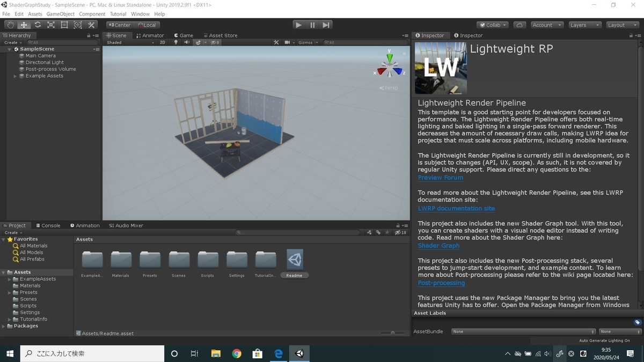Viewport: 644px width, 362px height.
Task: Select the Materials folder icon in the Assets grid
Action: coord(121,260)
